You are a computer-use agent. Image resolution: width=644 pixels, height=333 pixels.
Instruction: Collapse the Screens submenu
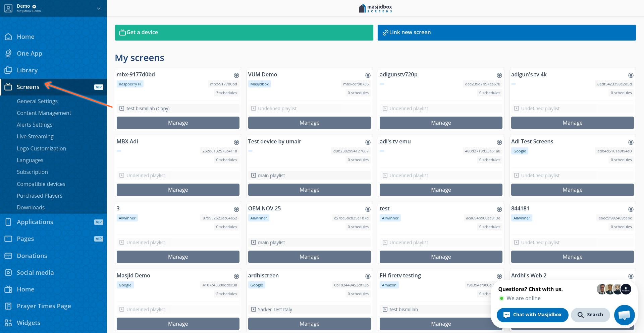coord(28,87)
